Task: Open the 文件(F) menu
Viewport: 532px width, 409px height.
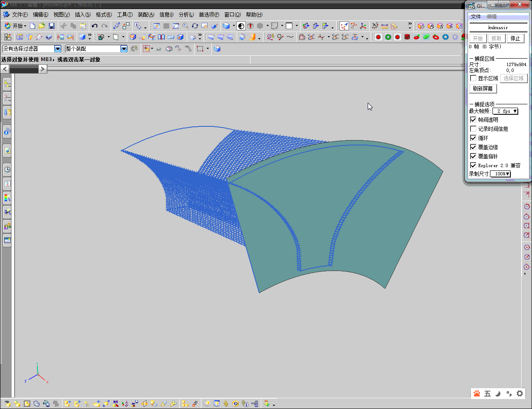Action: 20,15
